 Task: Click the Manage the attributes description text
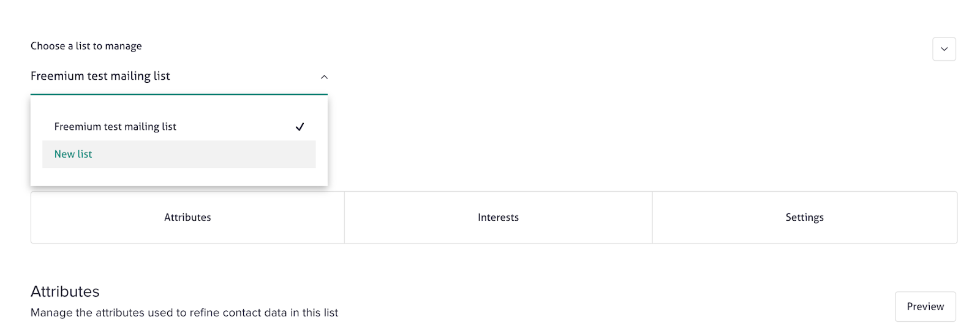tap(184, 313)
